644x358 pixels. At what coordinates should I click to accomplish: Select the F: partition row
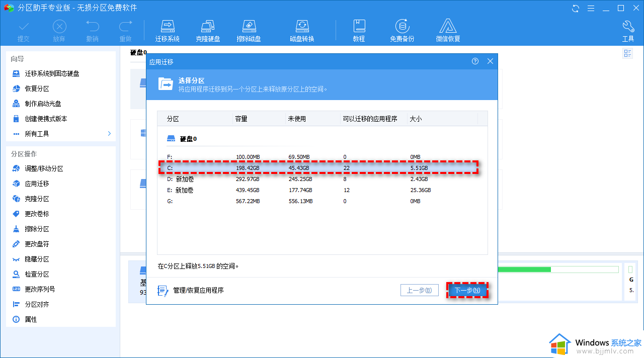pyautogui.click(x=322, y=157)
